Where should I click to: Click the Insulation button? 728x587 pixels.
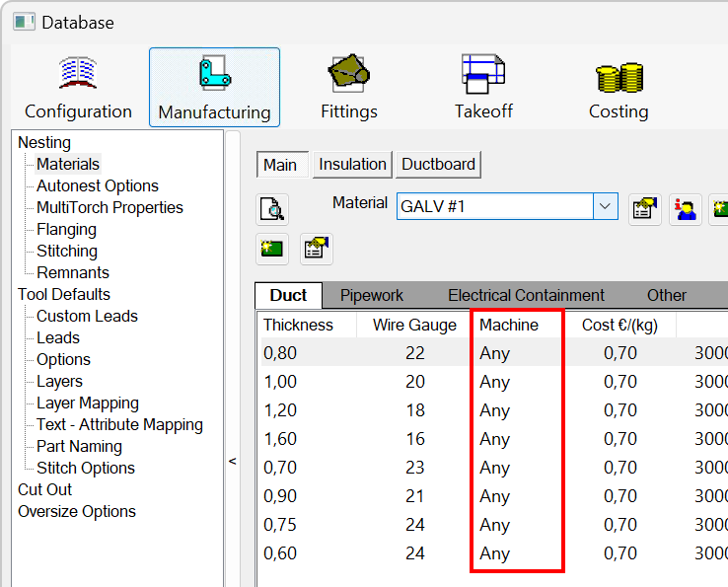tap(352, 165)
